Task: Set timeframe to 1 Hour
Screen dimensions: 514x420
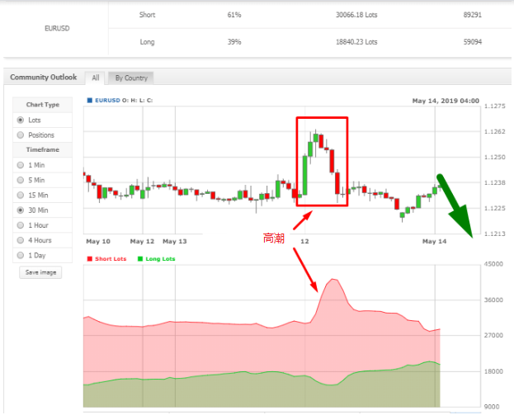Action: pos(21,225)
